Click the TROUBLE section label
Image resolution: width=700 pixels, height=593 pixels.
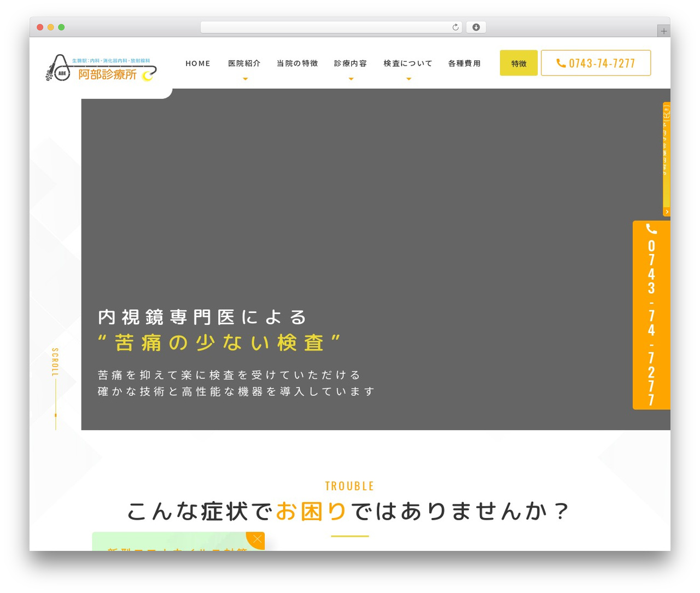click(349, 486)
